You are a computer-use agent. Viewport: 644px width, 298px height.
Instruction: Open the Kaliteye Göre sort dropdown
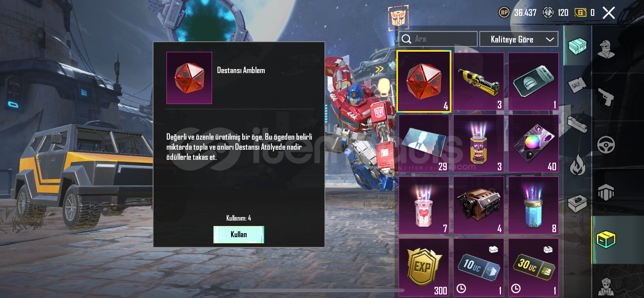pos(519,39)
